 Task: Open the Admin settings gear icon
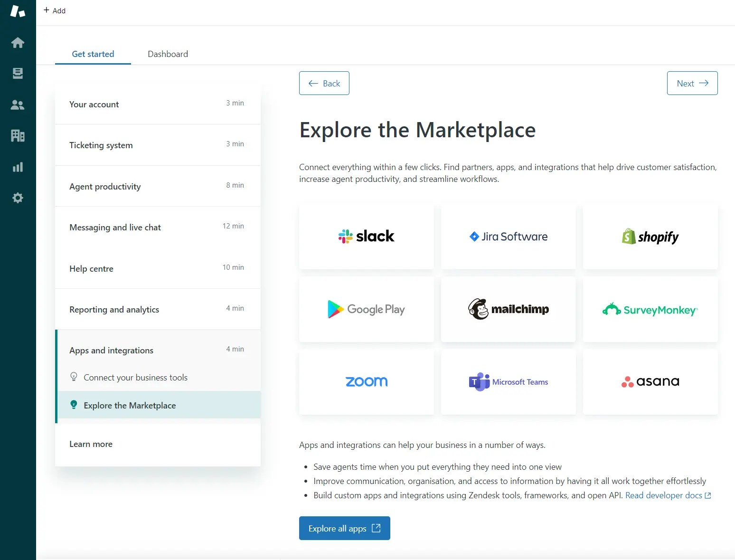click(18, 198)
